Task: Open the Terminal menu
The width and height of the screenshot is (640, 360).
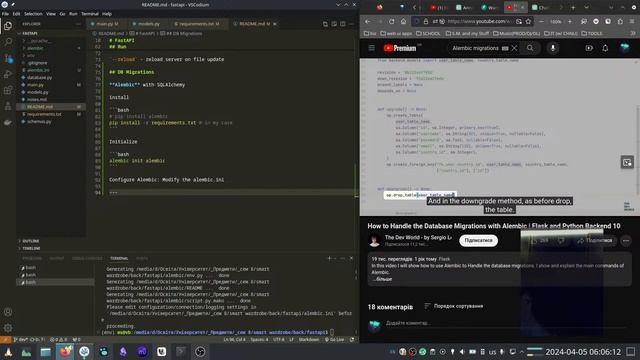Action: [90, 14]
